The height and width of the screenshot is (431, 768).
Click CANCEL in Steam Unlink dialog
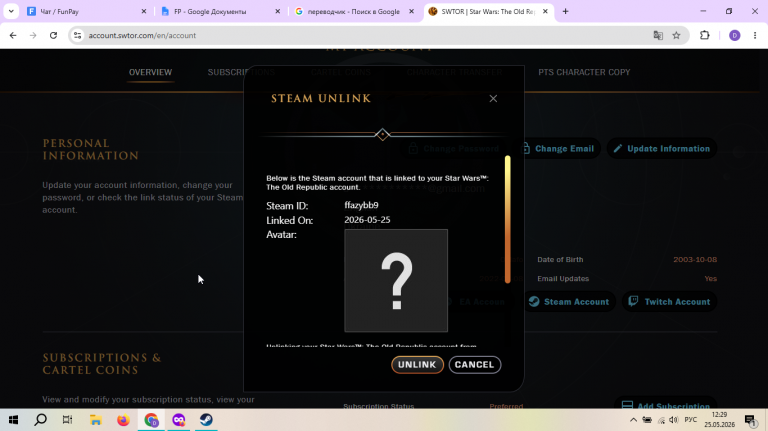point(474,365)
